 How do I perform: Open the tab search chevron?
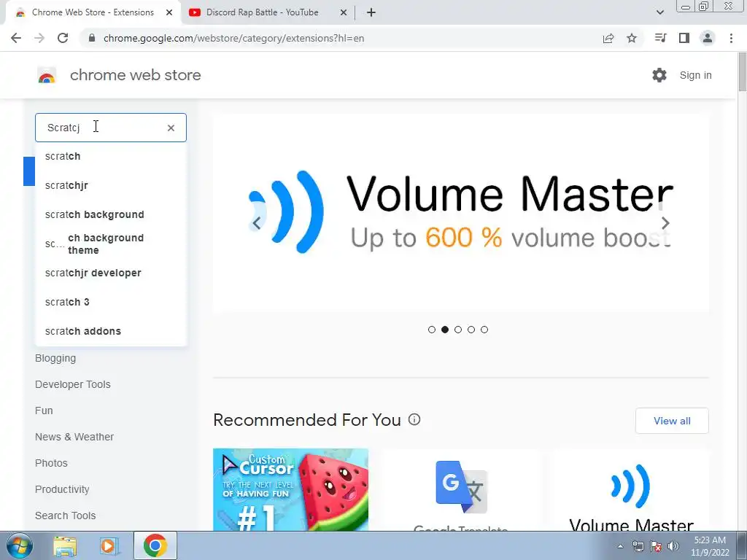659,12
